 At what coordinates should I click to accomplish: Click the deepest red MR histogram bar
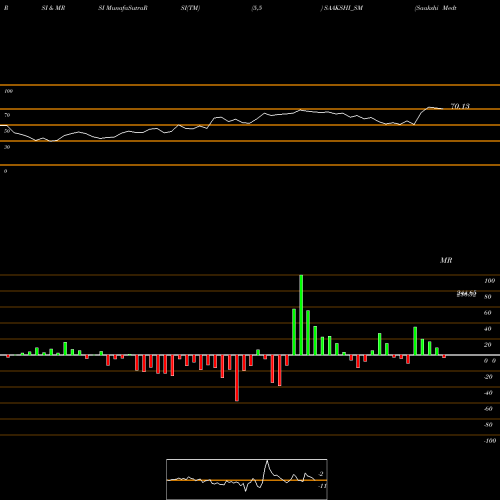click(237, 378)
